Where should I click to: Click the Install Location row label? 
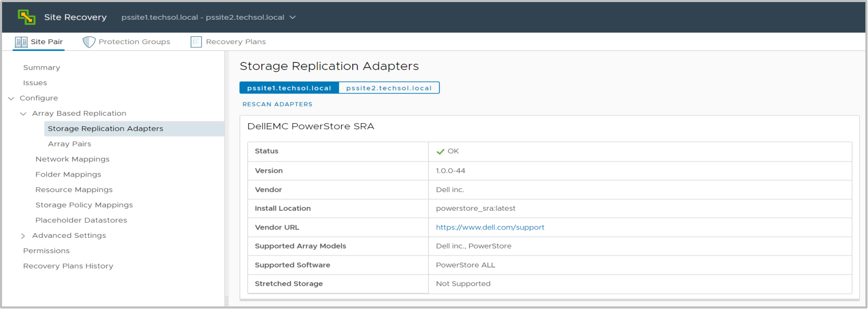pos(283,208)
